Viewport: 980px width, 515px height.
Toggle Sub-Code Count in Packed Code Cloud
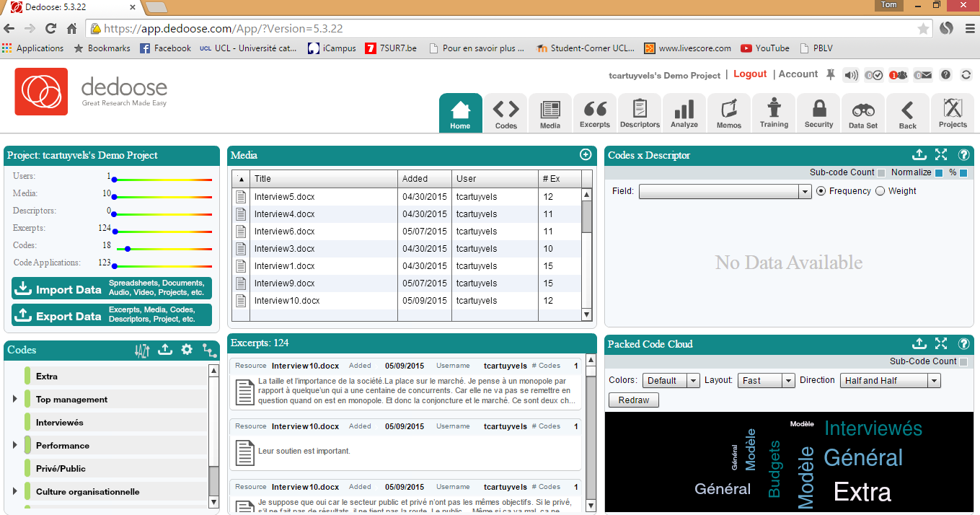coord(963,361)
